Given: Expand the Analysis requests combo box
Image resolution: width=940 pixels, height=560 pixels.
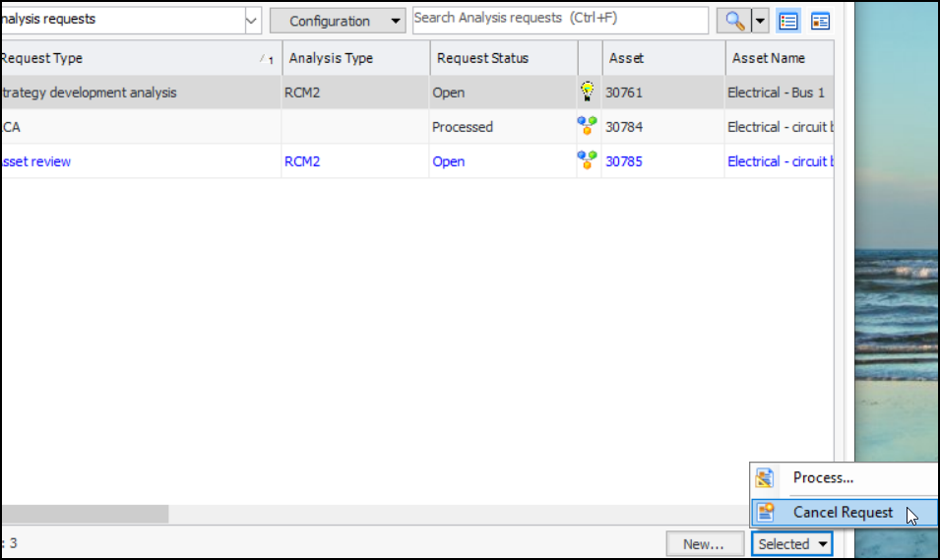Looking at the screenshot, I should 251,21.
